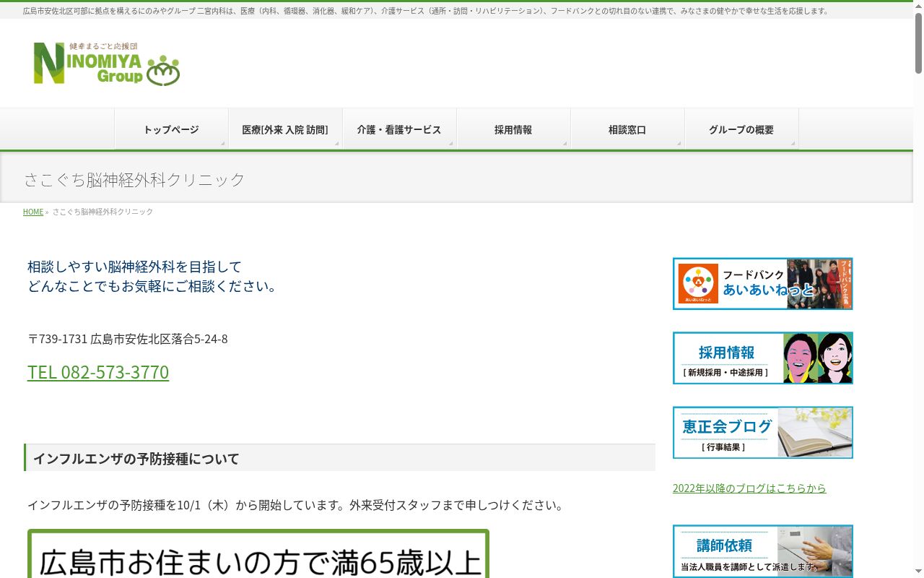Viewport: 924px width, 578px height.
Task: Open the トップページ menu item
Action: click(171, 129)
